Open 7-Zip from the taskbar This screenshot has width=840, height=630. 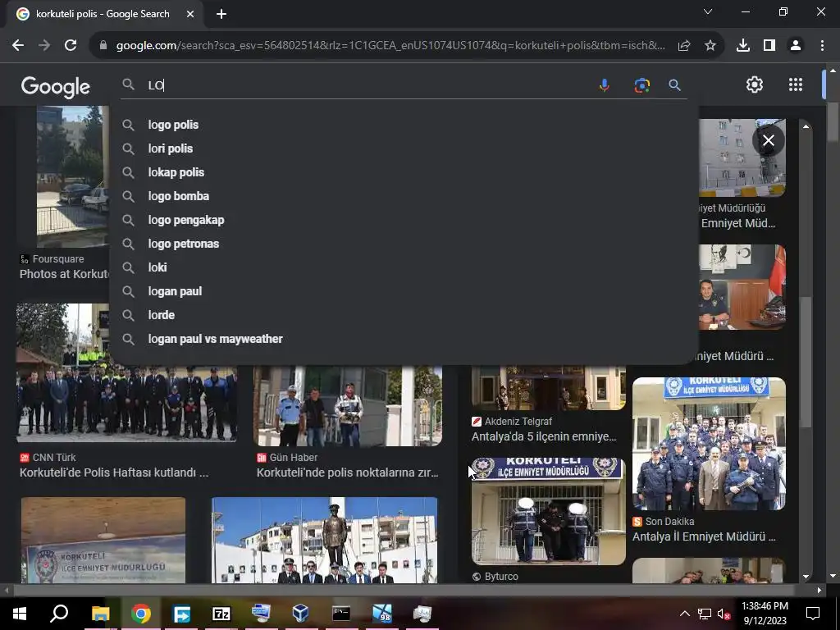pyautogui.click(x=221, y=613)
